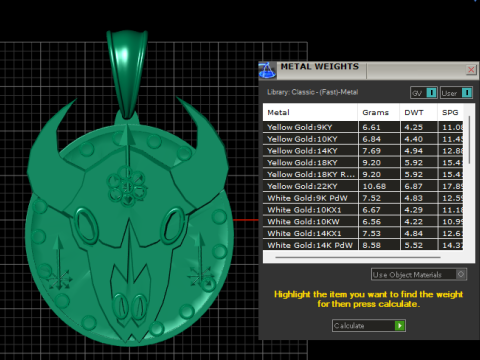Select the White Gold:10KX1 row
480x360 pixels.
[x=363, y=210]
